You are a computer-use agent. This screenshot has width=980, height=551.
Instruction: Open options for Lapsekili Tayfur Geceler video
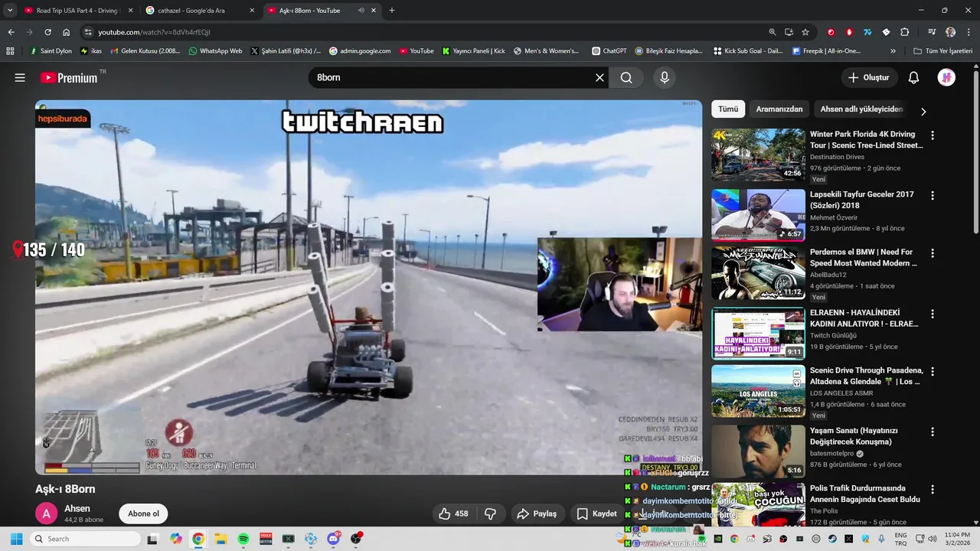pos(933,196)
